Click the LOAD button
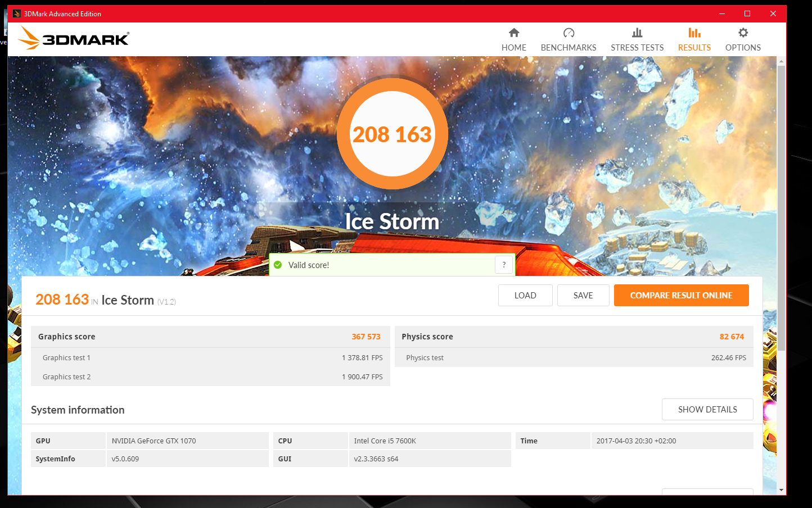This screenshot has height=508, width=812. [525, 295]
